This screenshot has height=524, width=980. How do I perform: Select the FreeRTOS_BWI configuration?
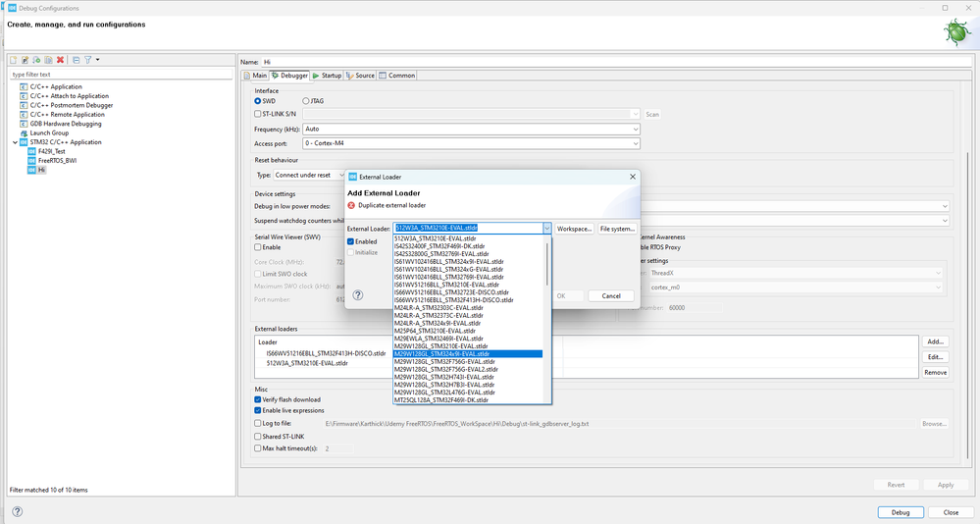(57, 161)
